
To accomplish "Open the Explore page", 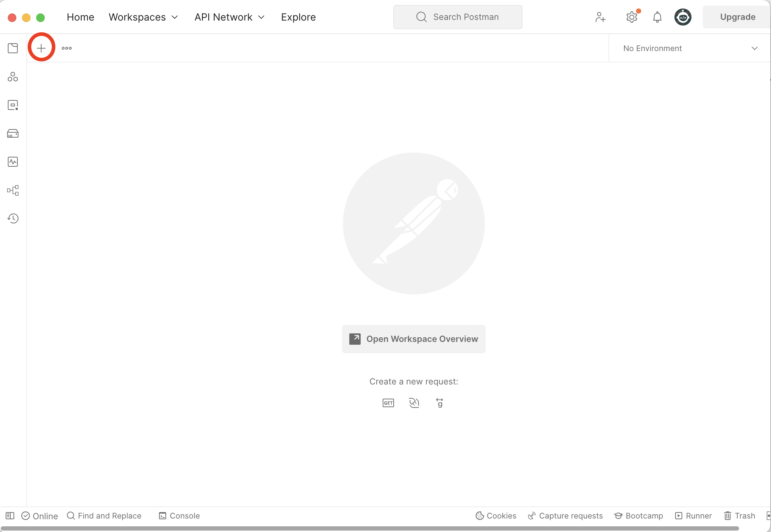I will (x=298, y=17).
